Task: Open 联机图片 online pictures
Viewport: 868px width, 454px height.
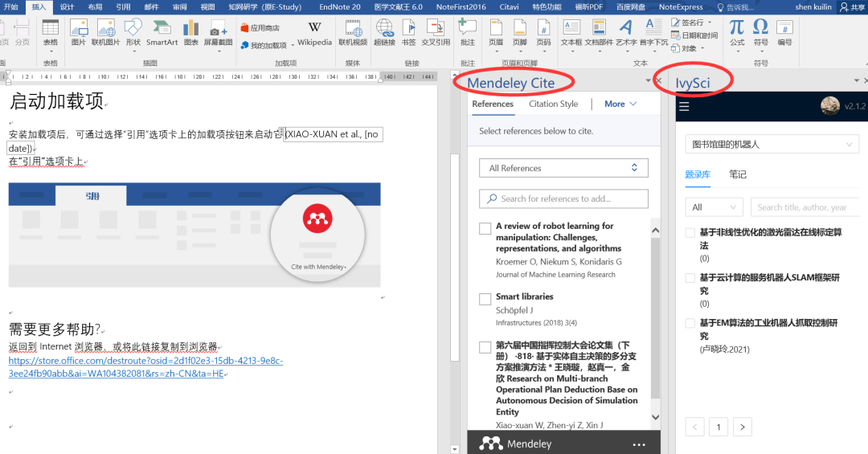Action: (x=106, y=32)
